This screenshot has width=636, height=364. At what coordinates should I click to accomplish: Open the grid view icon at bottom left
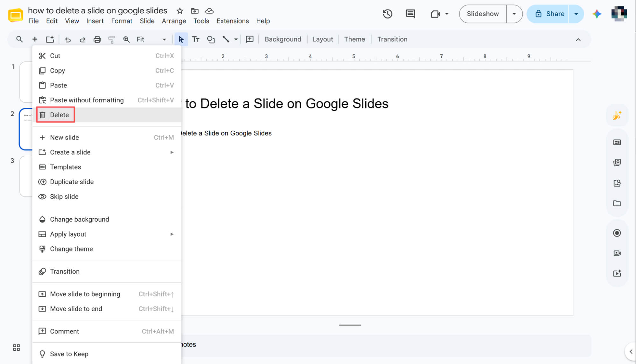[x=17, y=347]
